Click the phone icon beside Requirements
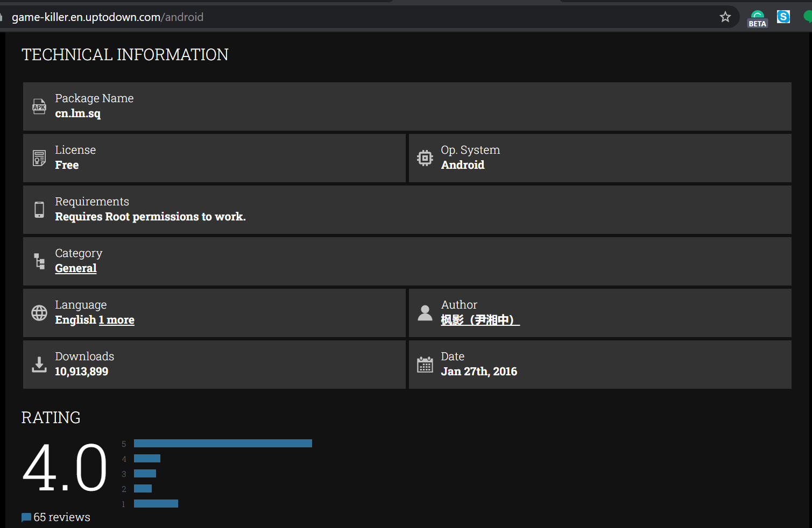The height and width of the screenshot is (528, 812). coord(39,210)
